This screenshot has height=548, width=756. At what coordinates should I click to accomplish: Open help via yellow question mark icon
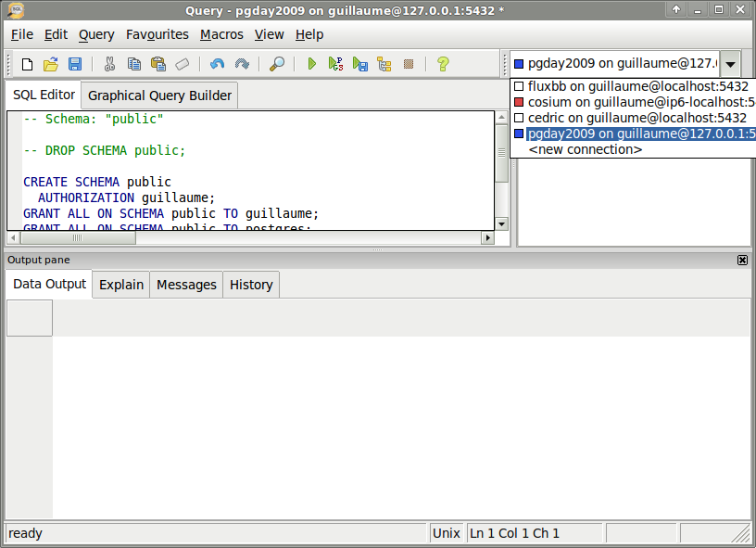click(x=443, y=64)
